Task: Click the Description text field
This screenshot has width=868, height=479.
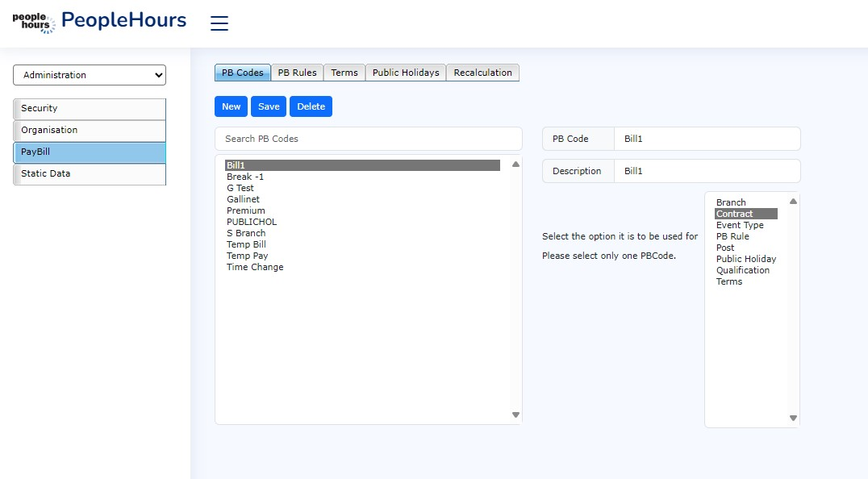Action: pos(707,171)
